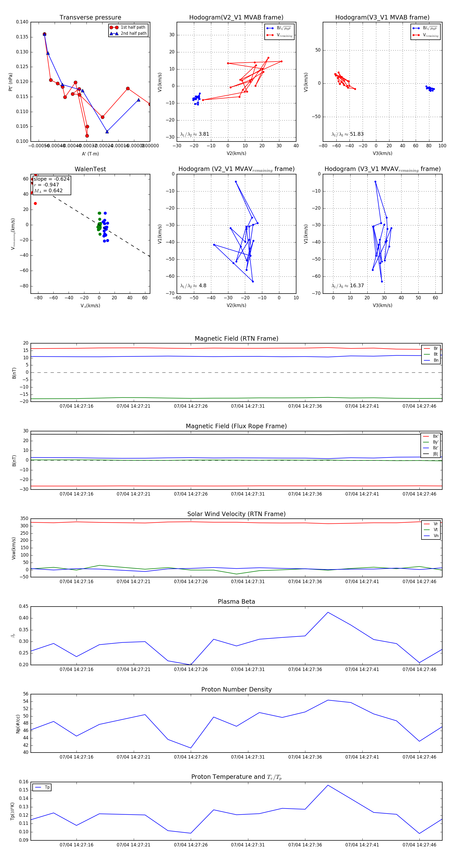The image size is (473, 868).
Task: Click the "WalenTest" plot title
Action: (x=90, y=169)
